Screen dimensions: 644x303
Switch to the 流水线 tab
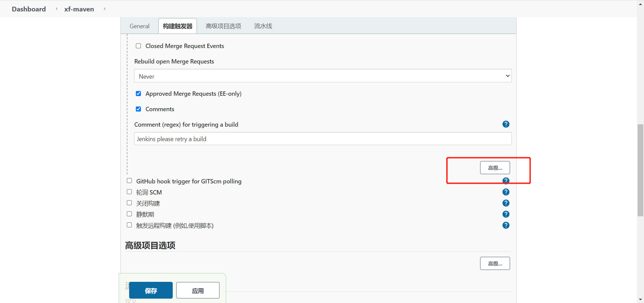click(x=263, y=26)
